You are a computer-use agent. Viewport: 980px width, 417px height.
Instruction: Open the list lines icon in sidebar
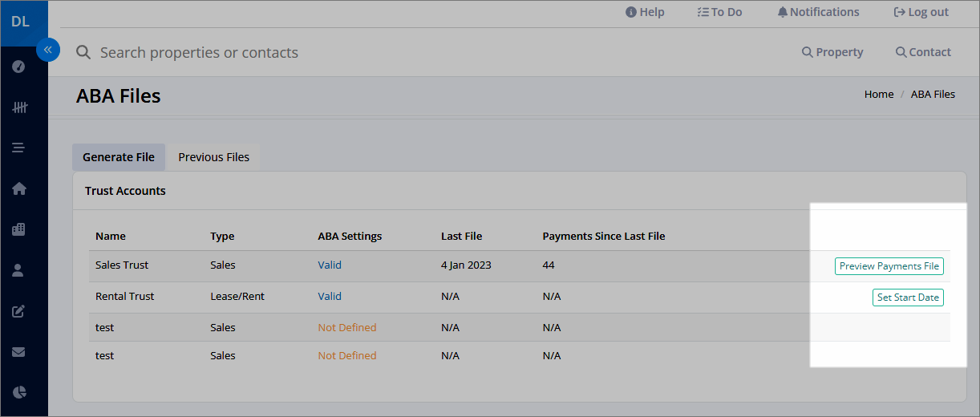point(19,148)
